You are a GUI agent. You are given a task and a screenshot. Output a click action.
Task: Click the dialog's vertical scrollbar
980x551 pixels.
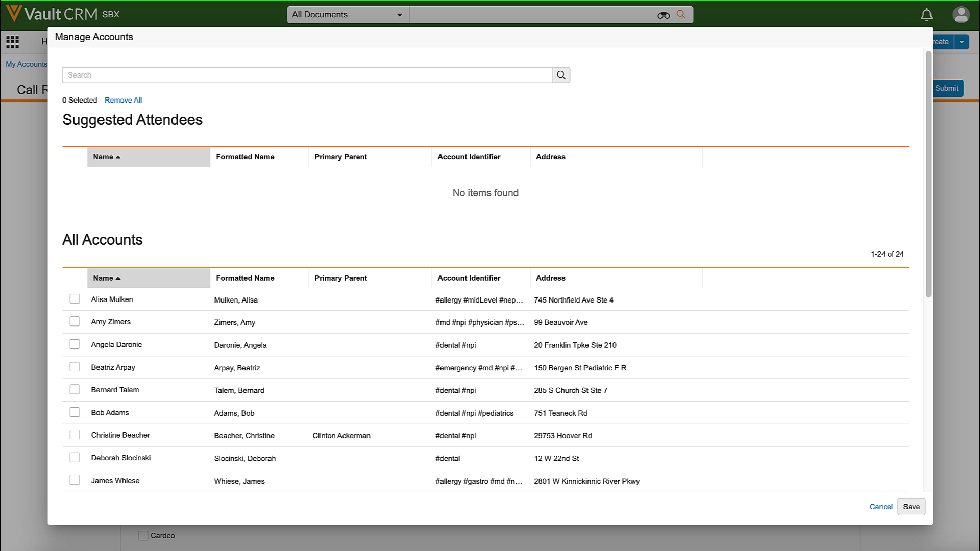tap(928, 173)
